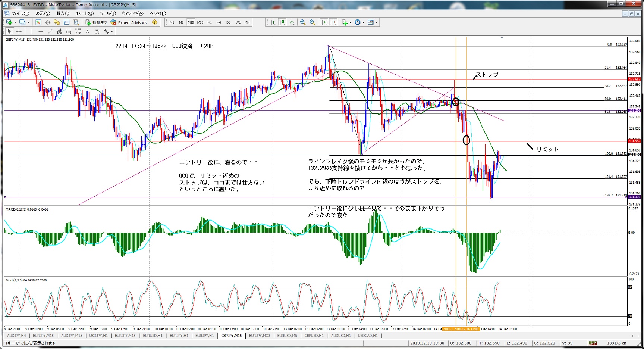Toggle the Navigator folder-star icon
This screenshot has width=644, height=349.
coord(57,22)
